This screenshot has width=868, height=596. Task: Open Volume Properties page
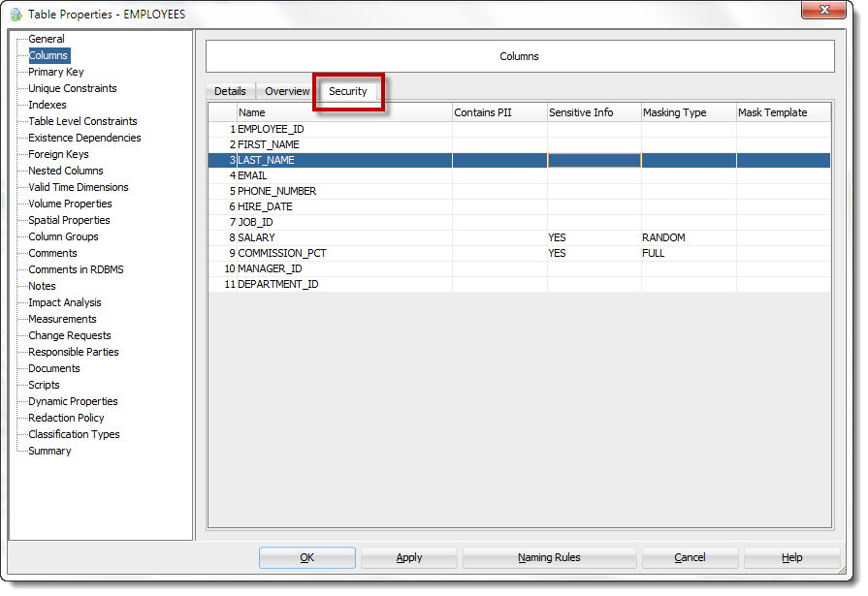click(70, 204)
